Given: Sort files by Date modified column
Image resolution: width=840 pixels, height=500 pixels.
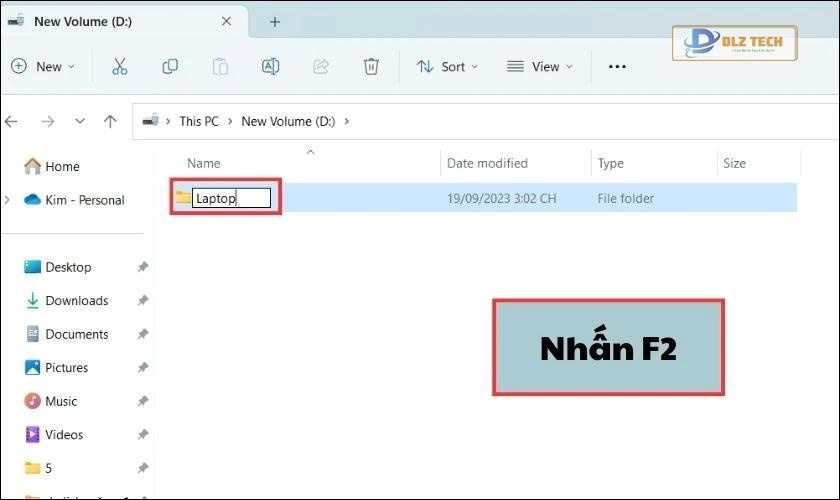Looking at the screenshot, I should coord(487,163).
